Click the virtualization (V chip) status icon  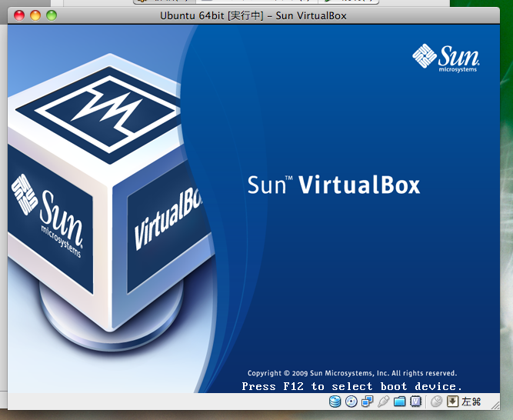tap(415, 402)
